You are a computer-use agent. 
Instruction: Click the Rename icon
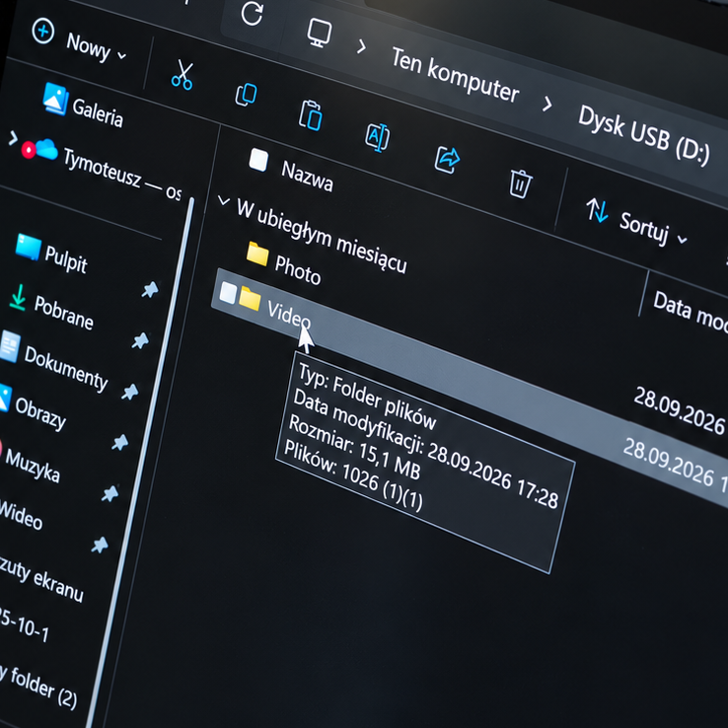point(377,137)
